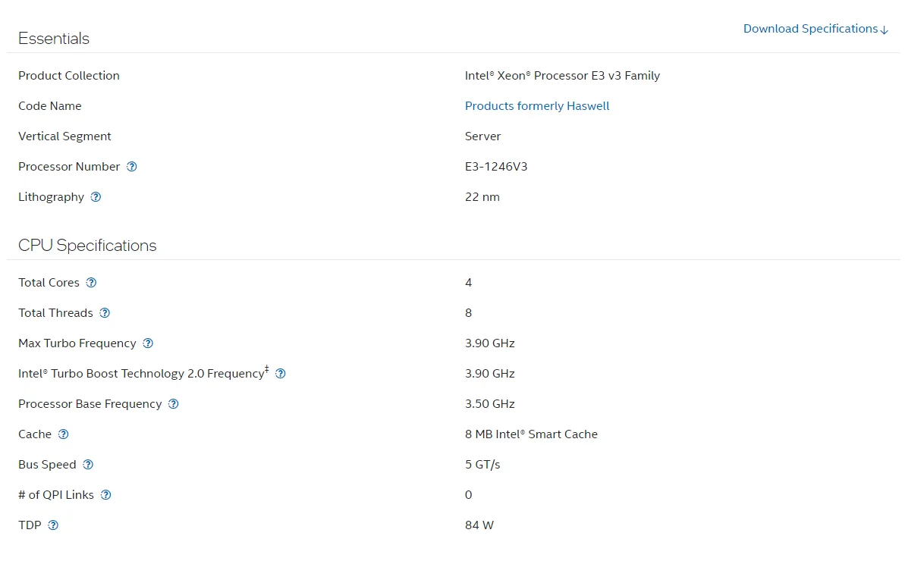Click help icon beside Lithography

pos(96,197)
